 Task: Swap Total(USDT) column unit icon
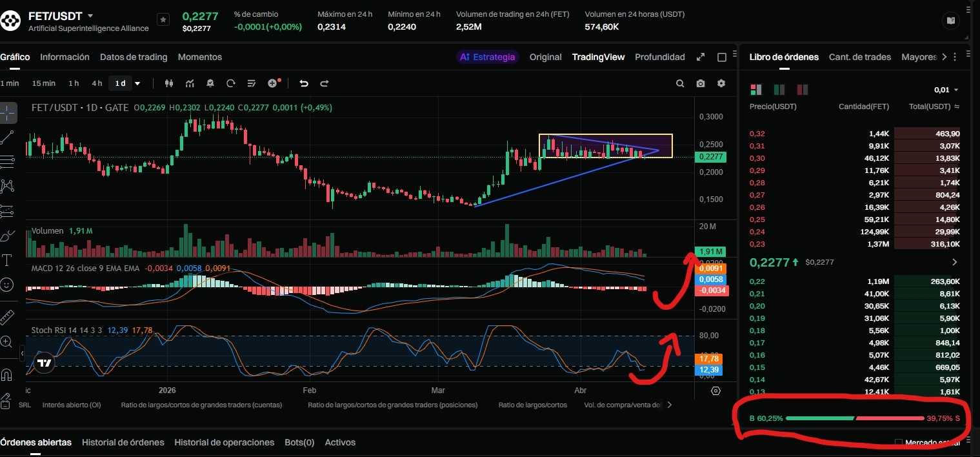pos(957,107)
